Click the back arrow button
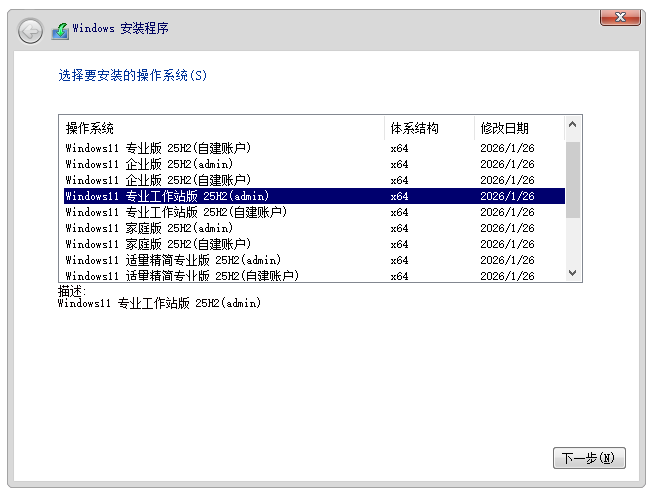This screenshot has height=498, width=653. (30, 30)
